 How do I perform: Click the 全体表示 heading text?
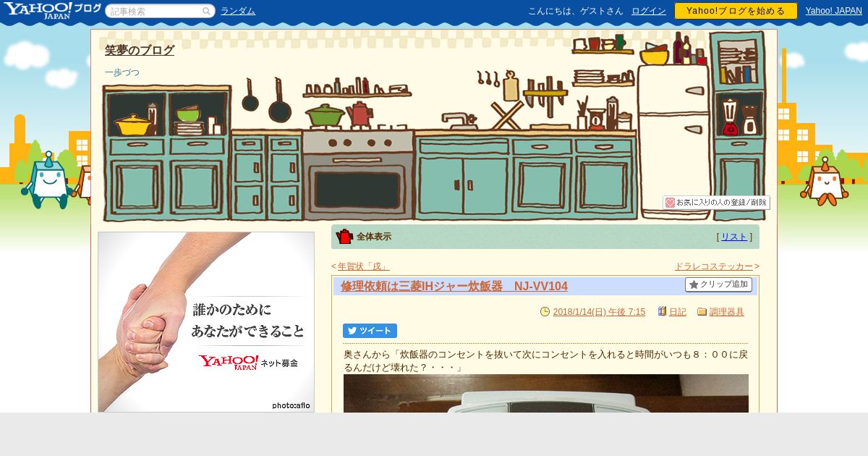tap(374, 237)
